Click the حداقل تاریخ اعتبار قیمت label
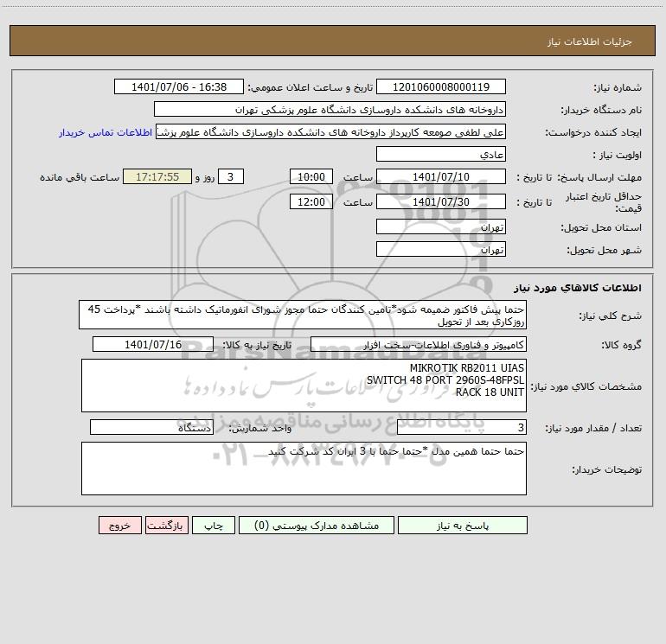 (604, 202)
